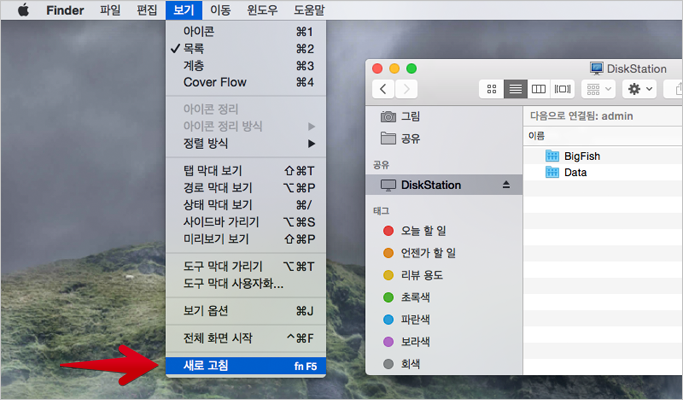Click DiskStation window title icon
683x400 pixels.
(596, 68)
